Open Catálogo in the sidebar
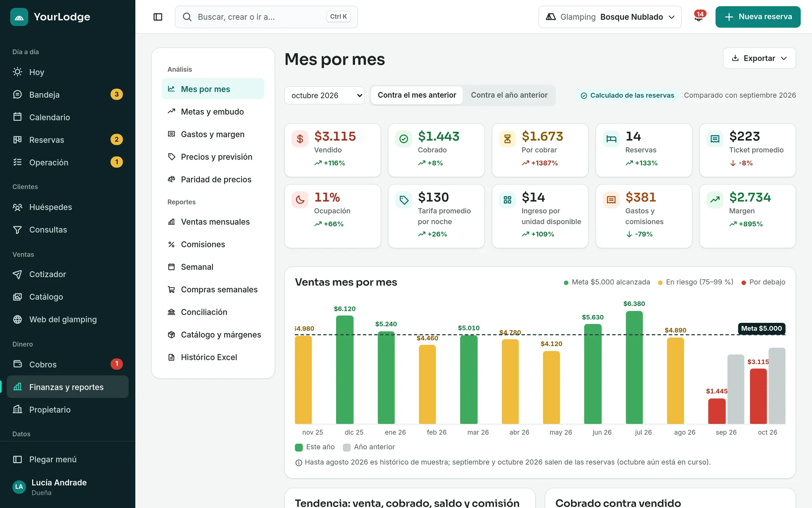Viewport: 812px width, 508px height. [68, 297]
